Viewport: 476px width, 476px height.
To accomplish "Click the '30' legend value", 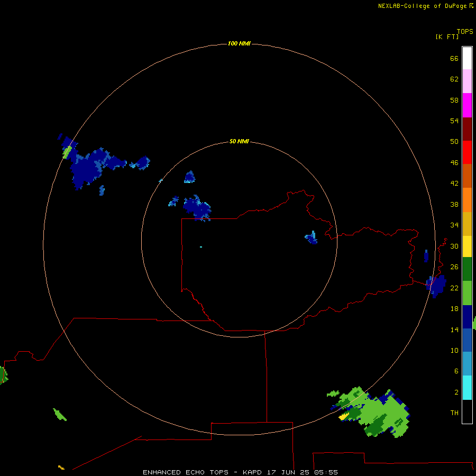I will 454,246.
